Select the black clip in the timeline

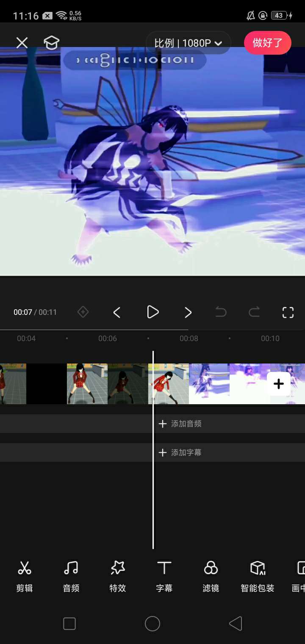click(47, 384)
